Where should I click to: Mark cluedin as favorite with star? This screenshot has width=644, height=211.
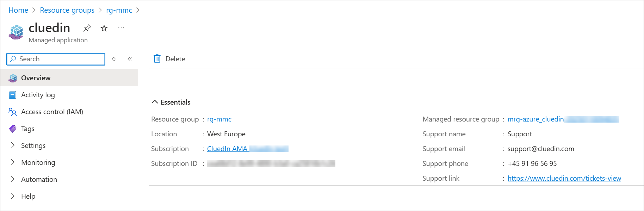(x=104, y=28)
